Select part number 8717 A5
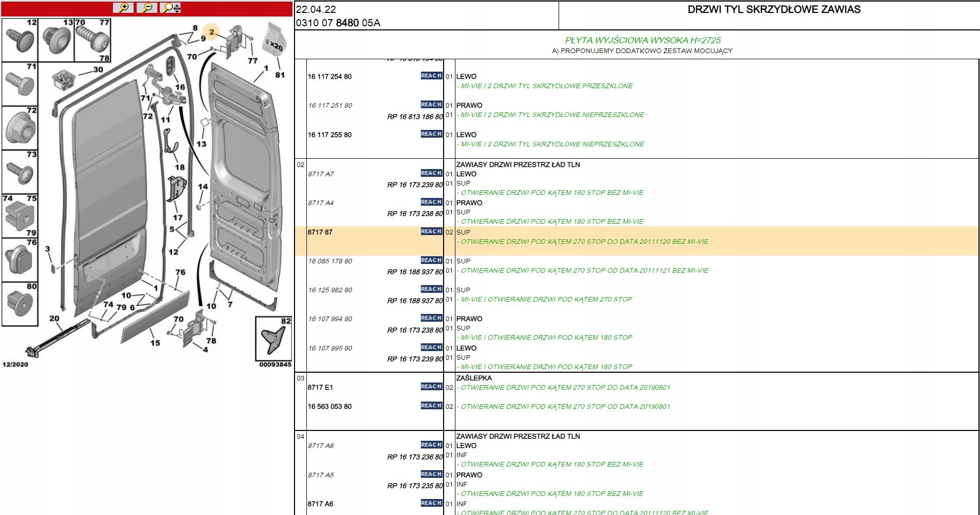This screenshot has width=980, height=515. pos(321,475)
